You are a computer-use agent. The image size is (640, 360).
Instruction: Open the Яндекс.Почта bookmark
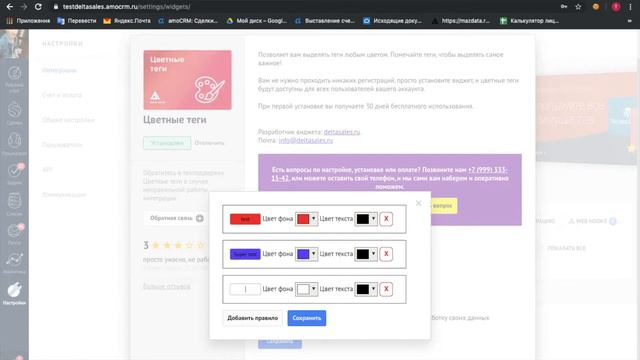click(x=127, y=21)
